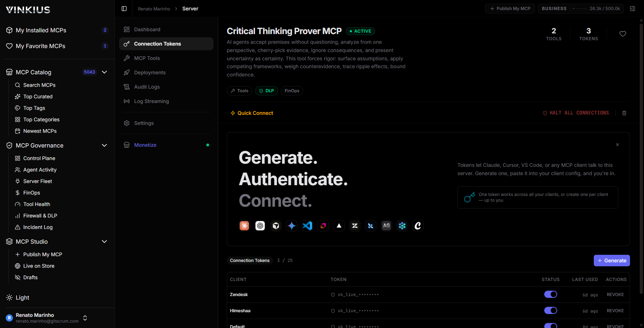This screenshot has height=328, width=644.
Task: Click the blue pinwheel client icon
Action: click(x=371, y=226)
